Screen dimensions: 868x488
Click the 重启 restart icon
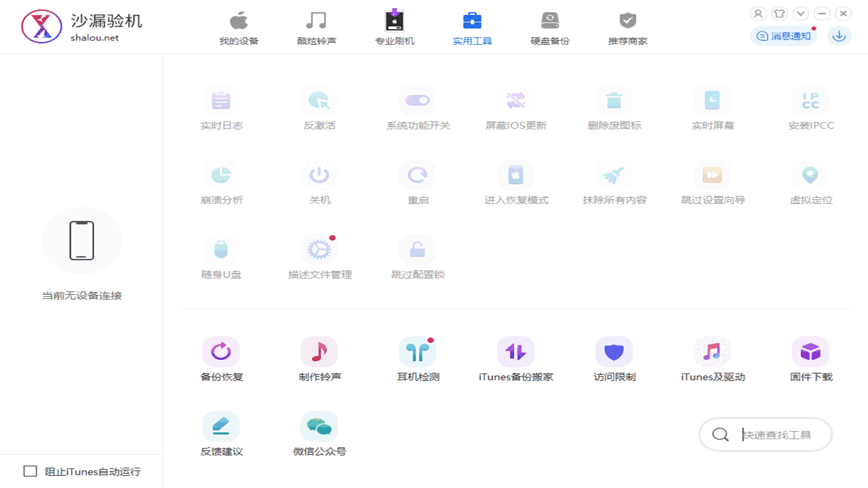pyautogui.click(x=418, y=176)
